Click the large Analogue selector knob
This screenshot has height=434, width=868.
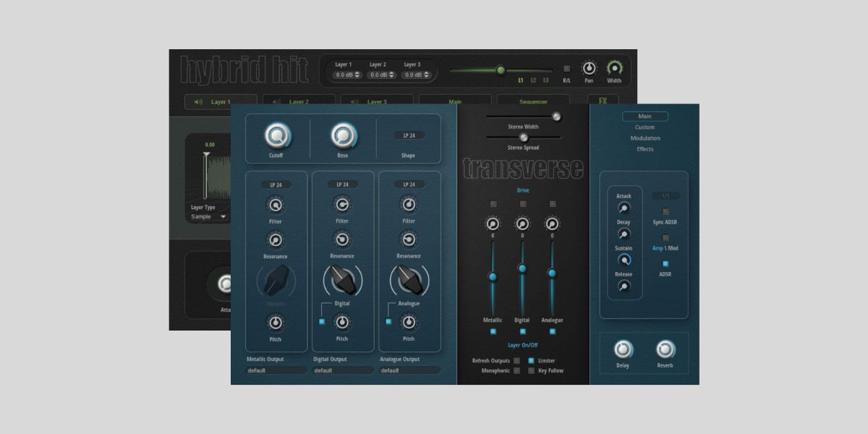[409, 279]
